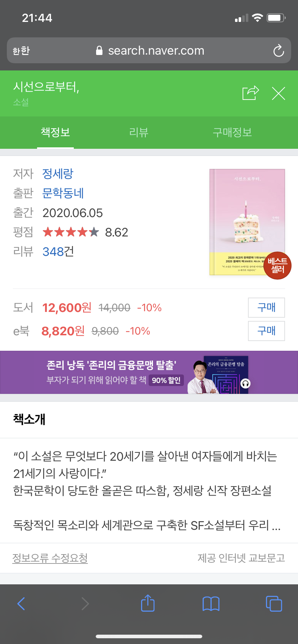Open Safari bookmarks icon
This screenshot has width=298, height=644.
point(211,603)
